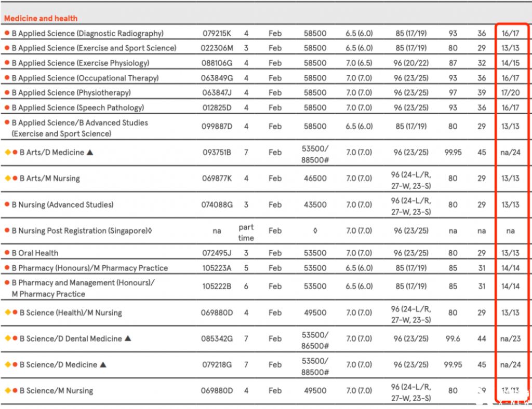Open B Applied Science (Occupational Therapy) course
The width and height of the screenshot is (532, 409).
click(85, 78)
